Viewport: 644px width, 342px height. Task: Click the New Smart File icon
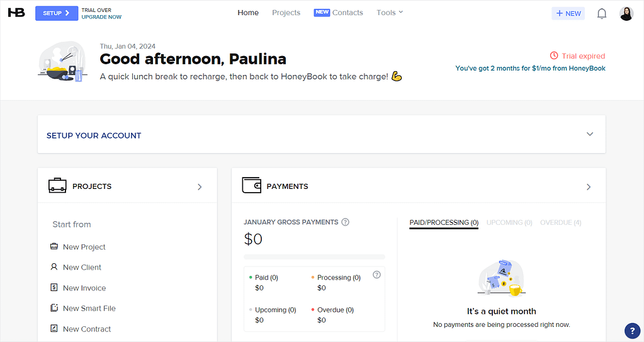pyautogui.click(x=54, y=308)
